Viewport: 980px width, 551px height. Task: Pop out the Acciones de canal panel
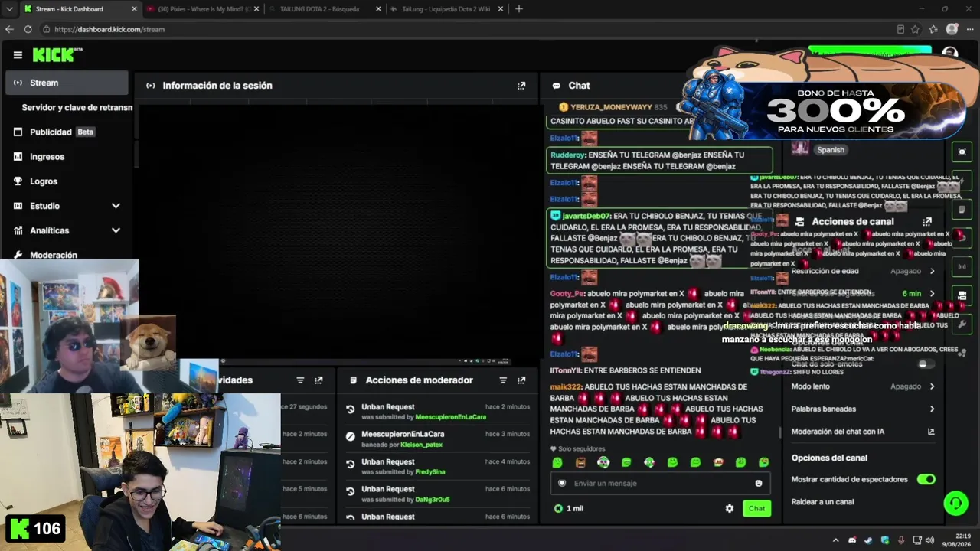(927, 221)
